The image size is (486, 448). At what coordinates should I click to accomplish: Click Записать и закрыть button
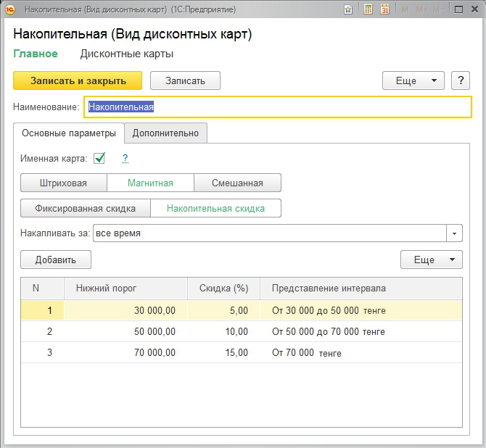click(78, 80)
